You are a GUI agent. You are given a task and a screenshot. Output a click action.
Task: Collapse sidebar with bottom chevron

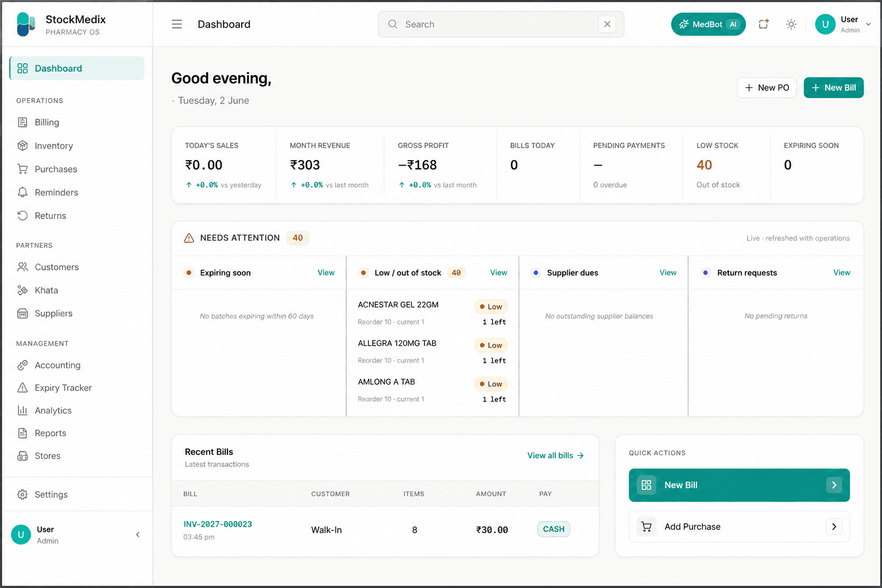pos(138,535)
